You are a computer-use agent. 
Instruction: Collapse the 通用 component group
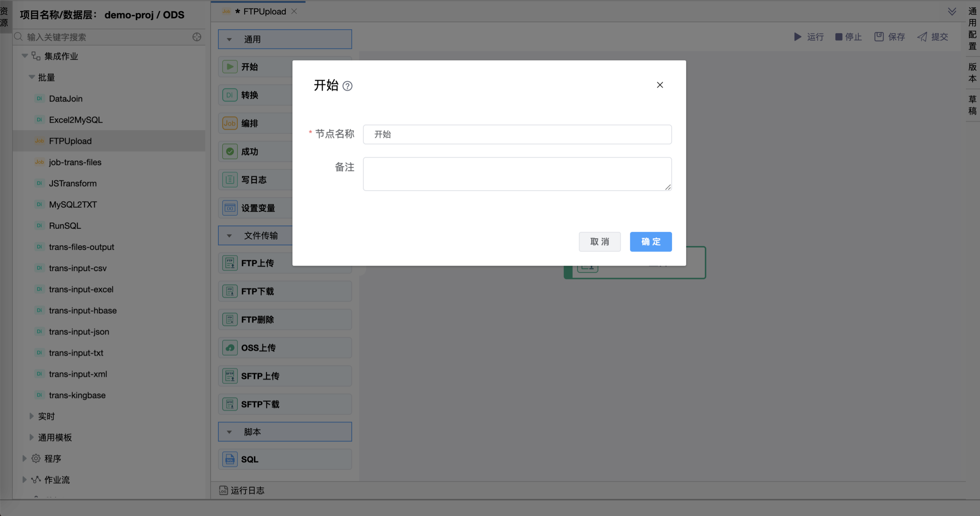point(229,39)
